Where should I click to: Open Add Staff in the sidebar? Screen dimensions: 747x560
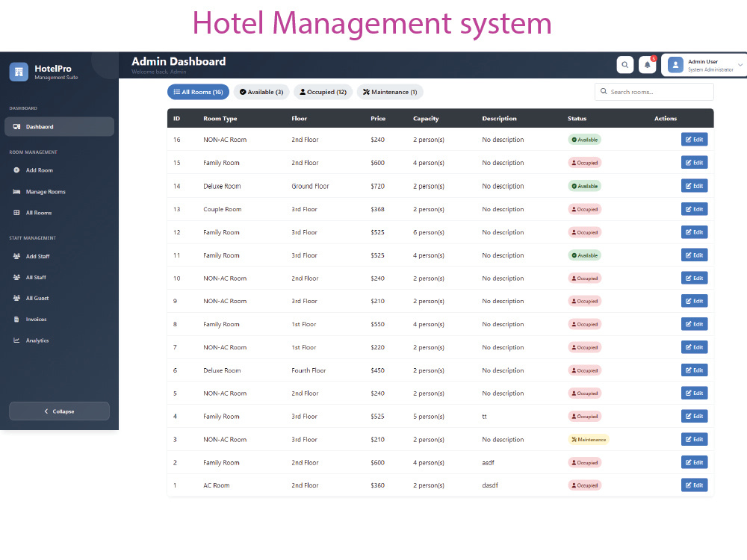59,256
